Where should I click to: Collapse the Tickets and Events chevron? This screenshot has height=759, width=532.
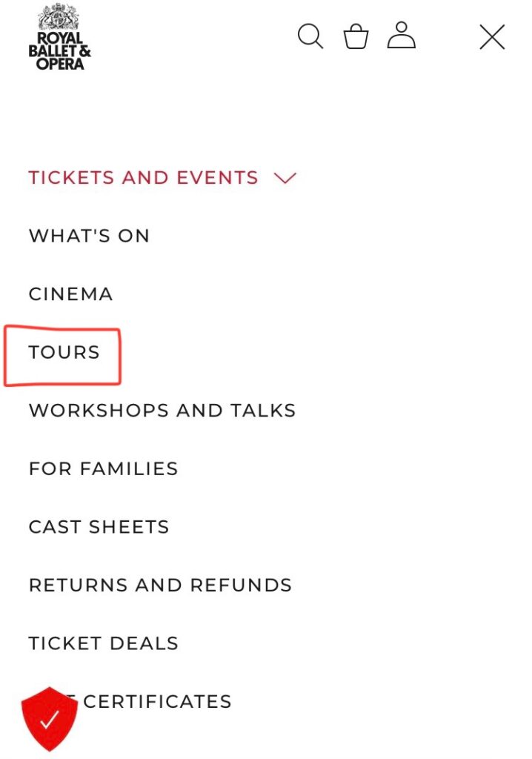(285, 178)
